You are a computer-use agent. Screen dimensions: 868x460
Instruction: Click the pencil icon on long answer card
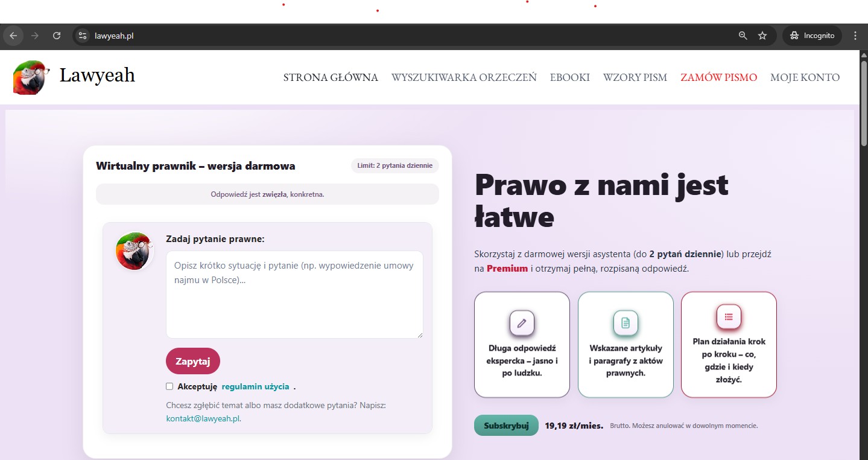522,323
